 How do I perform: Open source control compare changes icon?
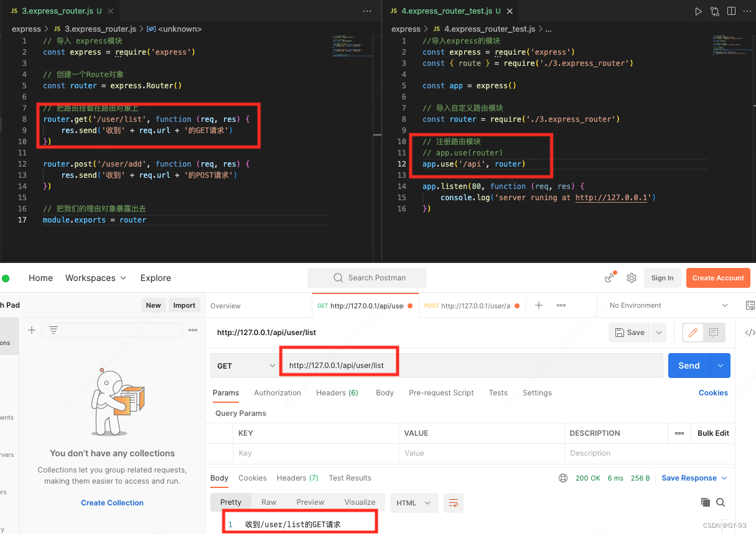click(715, 11)
